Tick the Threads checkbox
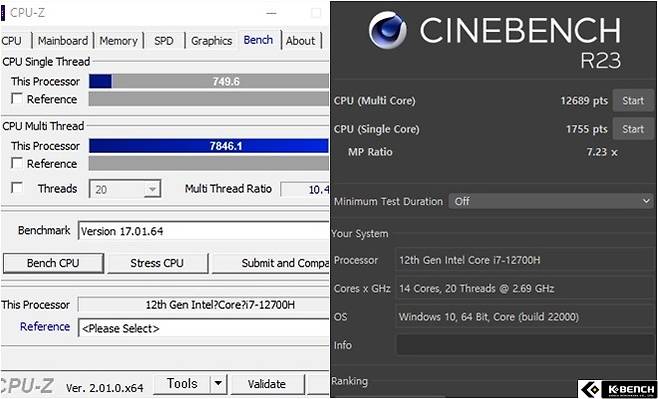The image size is (658, 399). point(17,188)
